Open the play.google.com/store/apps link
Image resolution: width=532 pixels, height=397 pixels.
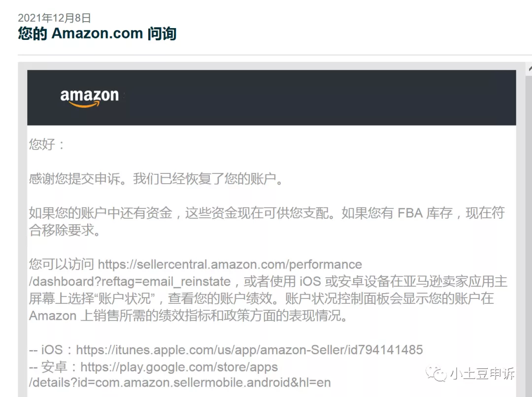pyautogui.click(x=179, y=367)
